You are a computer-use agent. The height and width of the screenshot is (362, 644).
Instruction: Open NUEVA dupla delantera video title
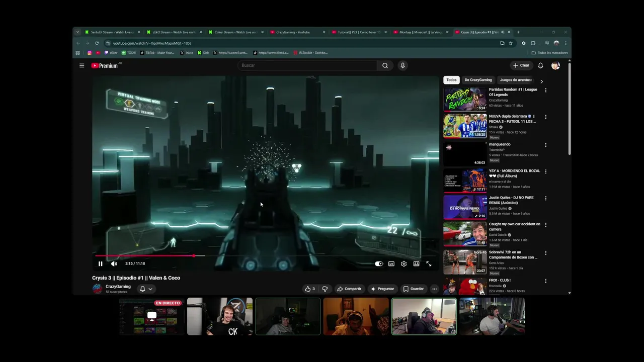[x=512, y=119]
